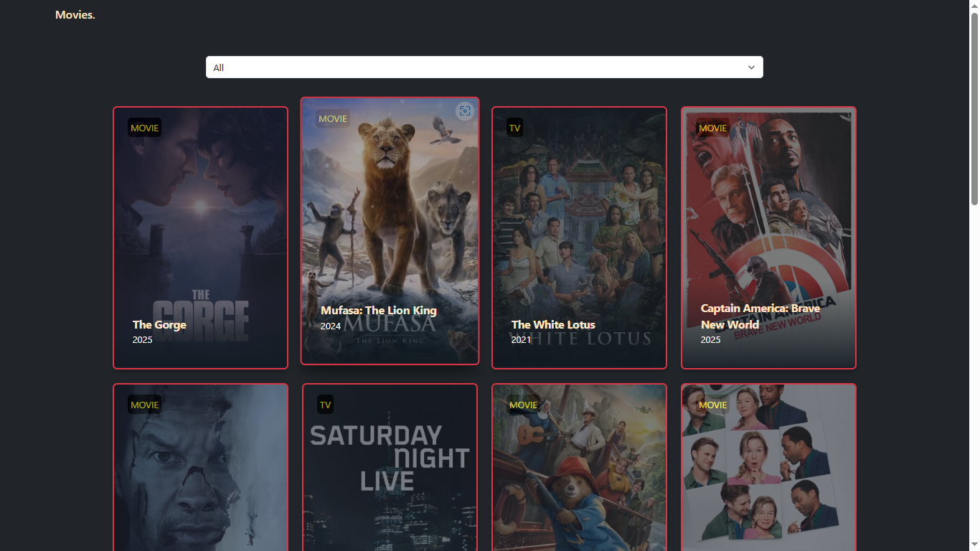Image resolution: width=980 pixels, height=551 pixels.
Task: Open the All category filter dropdown
Action: pos(484,67)
